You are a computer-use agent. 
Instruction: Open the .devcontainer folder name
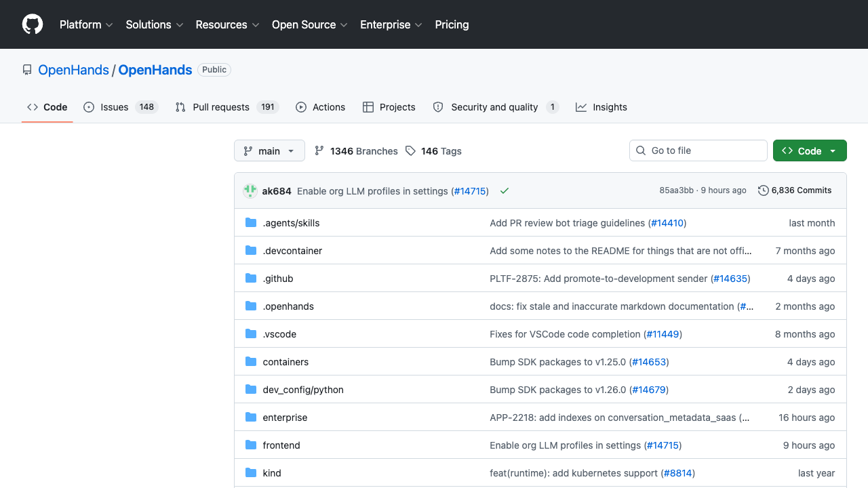point(292,251)
